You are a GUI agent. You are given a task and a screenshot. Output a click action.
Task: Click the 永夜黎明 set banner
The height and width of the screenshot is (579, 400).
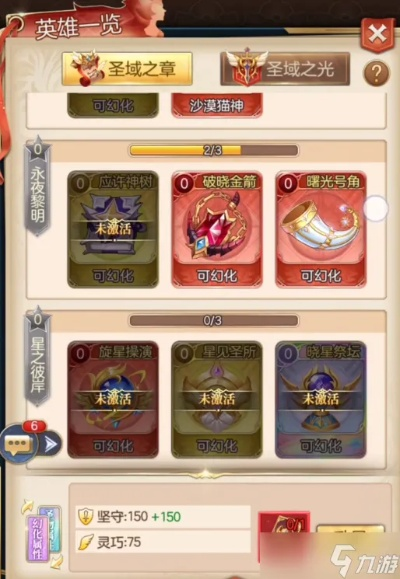(37, 186)
